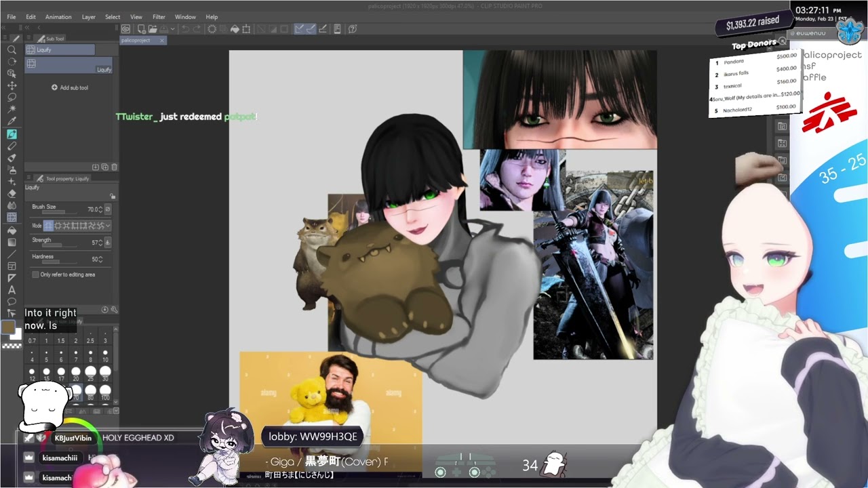The height and width of the screenshot is (488, 868).
Task: Select the highlighted Pen tool
Action: click(x=12, y=134)
